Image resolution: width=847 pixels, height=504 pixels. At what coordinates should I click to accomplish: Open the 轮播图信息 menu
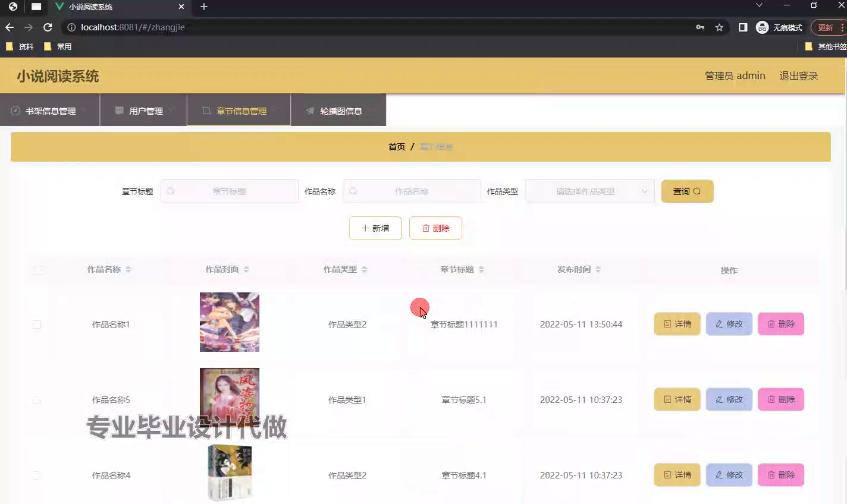338,111
